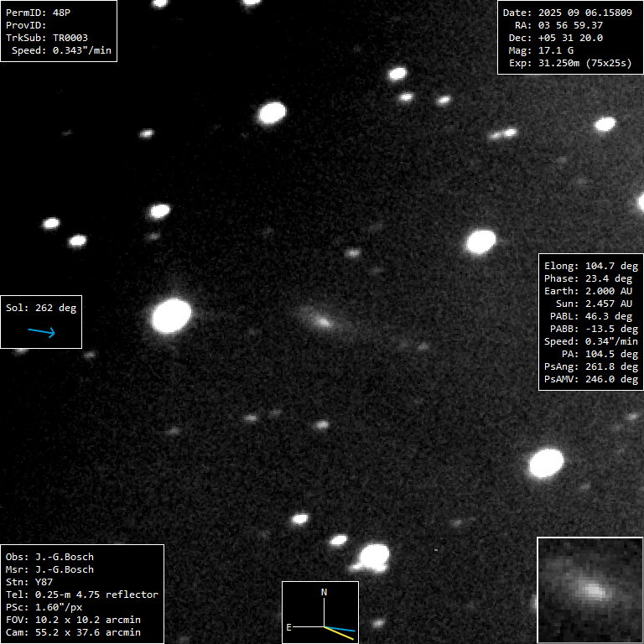
Task: Click the Date: 2025 09 06.15809 line
Action: coord(567,13)
